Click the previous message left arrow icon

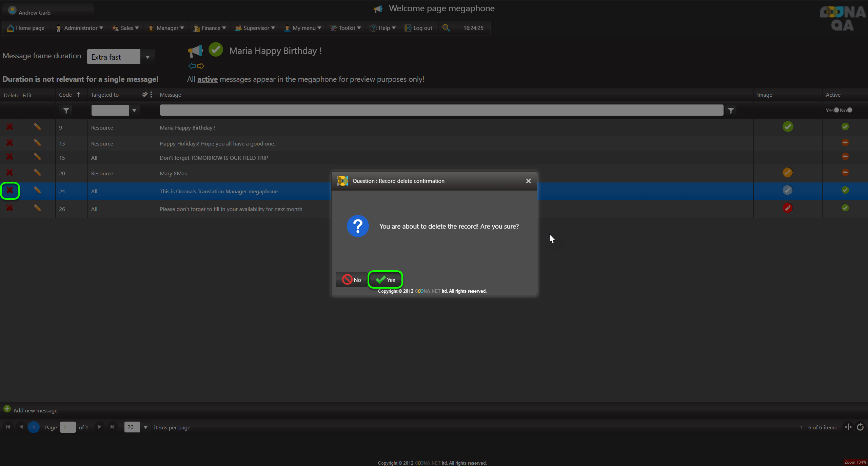(x=192, y=66)
